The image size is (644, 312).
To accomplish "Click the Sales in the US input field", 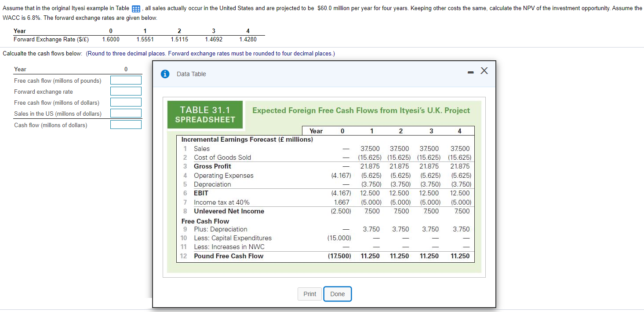I will coord(126,113).
